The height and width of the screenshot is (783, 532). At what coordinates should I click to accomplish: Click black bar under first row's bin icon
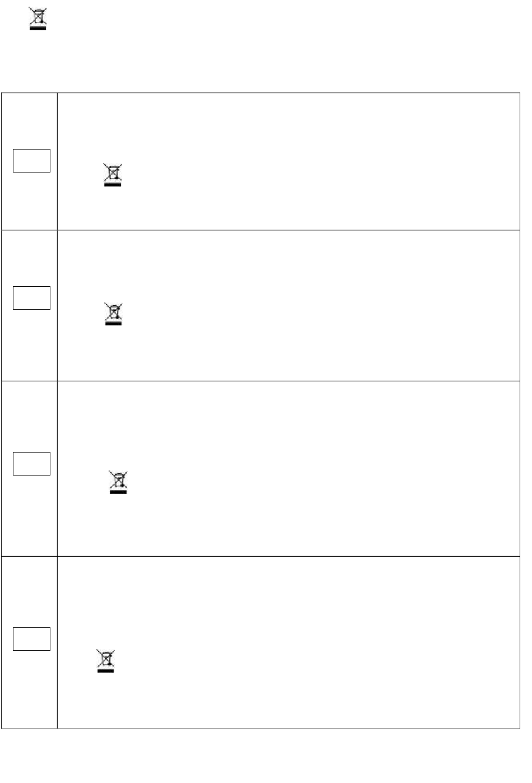tap(113, 184)
